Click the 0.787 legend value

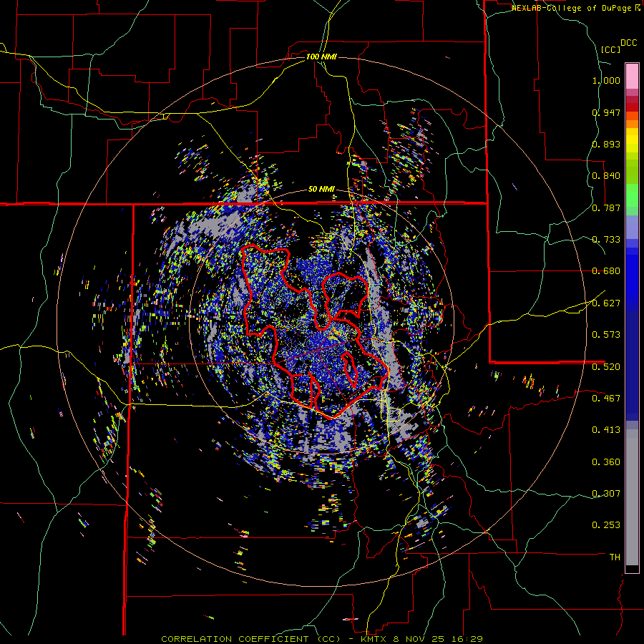[x=606, y=208]
